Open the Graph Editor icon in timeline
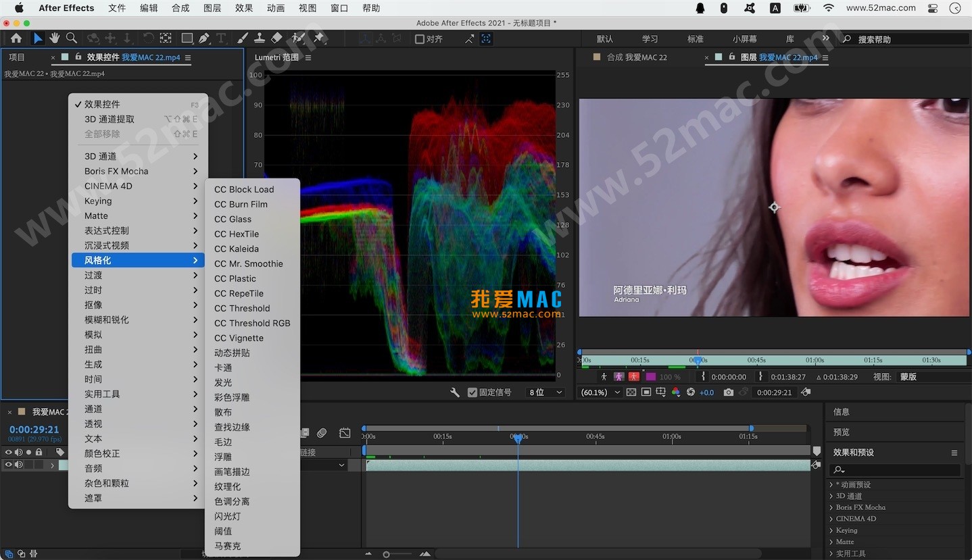 345,433
